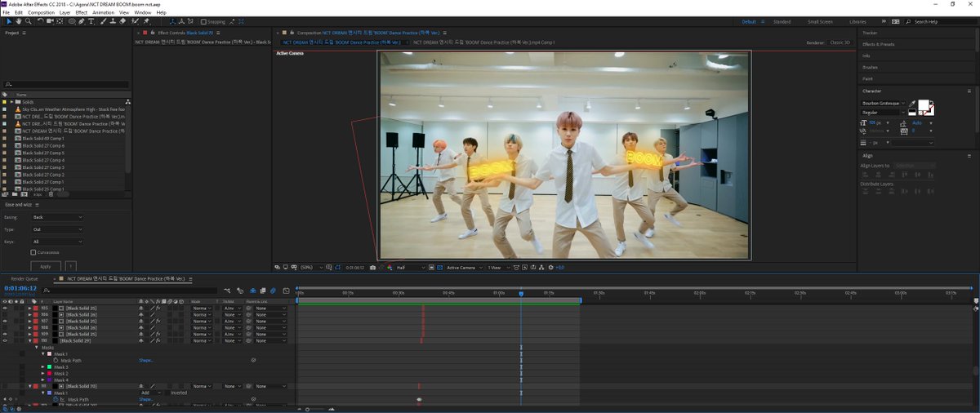Open the viewer resolution dropdown showing Half
980x413 pixels.
coord(411,267)
